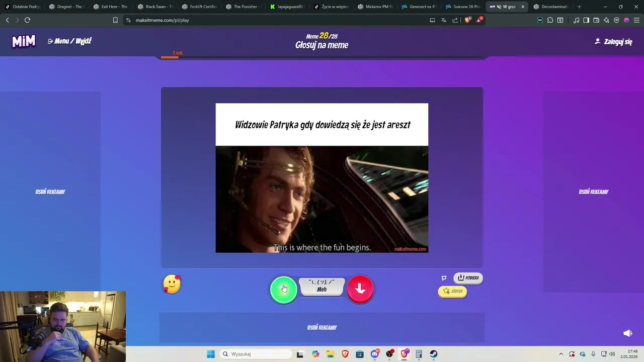The height and width of the screenshot is (362, 644).
Task: Share this page icon
Action: point(455,20)
